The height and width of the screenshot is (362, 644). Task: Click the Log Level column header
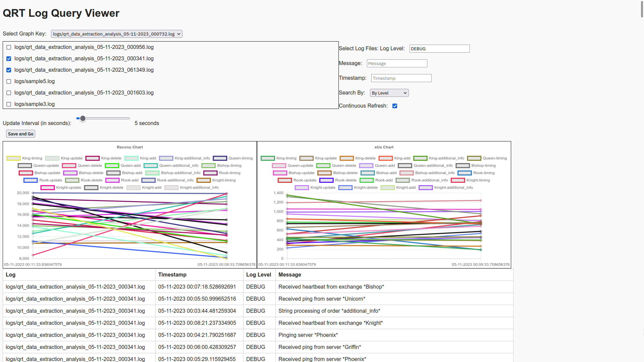pyautogui.click(x=258, y=275)
